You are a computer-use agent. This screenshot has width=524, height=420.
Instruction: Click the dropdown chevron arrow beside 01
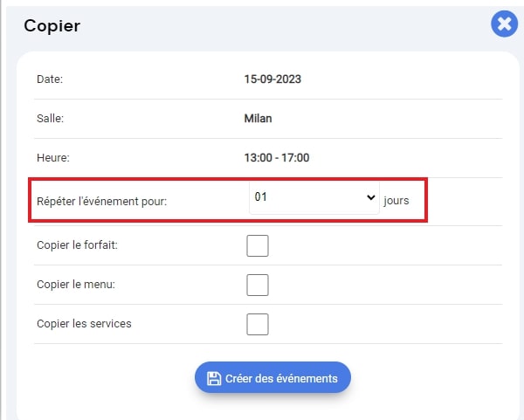click(x=370, y=197)
